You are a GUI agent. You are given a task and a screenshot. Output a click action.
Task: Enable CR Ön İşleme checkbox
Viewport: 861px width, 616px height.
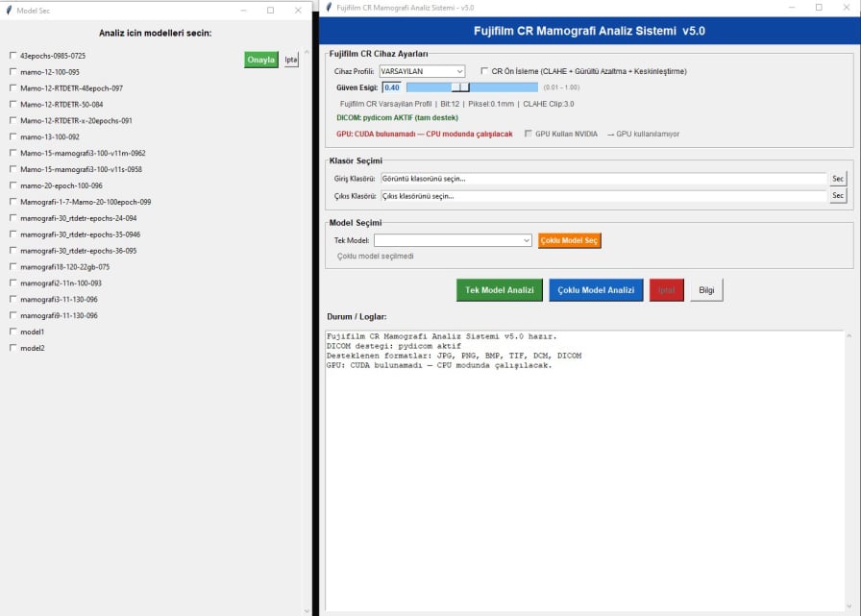pos(483,71)
